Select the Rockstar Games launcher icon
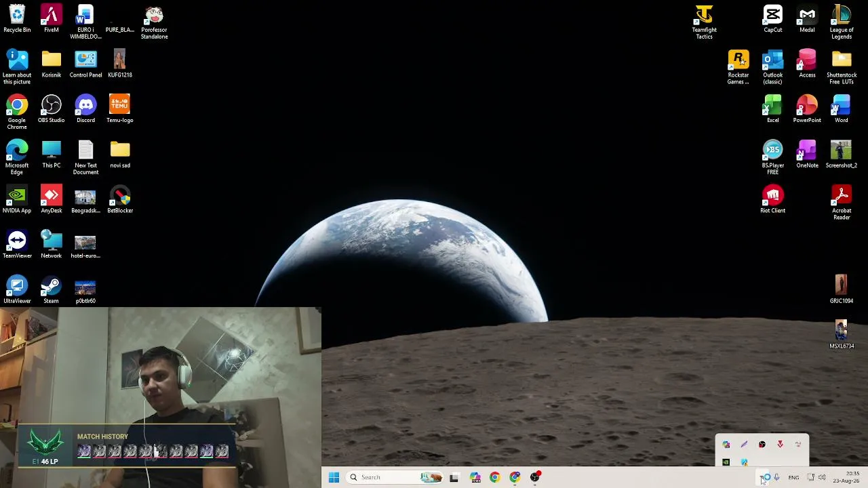Image resolution: width=868 pixels, height=488 pixels. point(738,68)
